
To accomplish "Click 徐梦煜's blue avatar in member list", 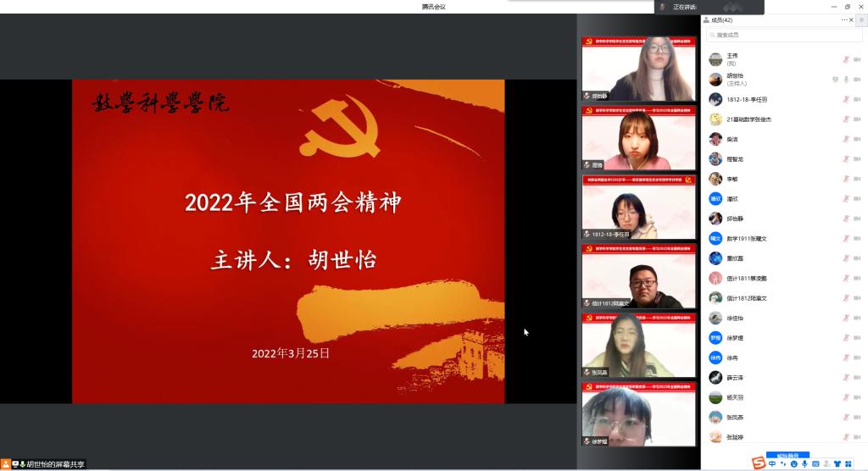I will click(x=715, y=338).
